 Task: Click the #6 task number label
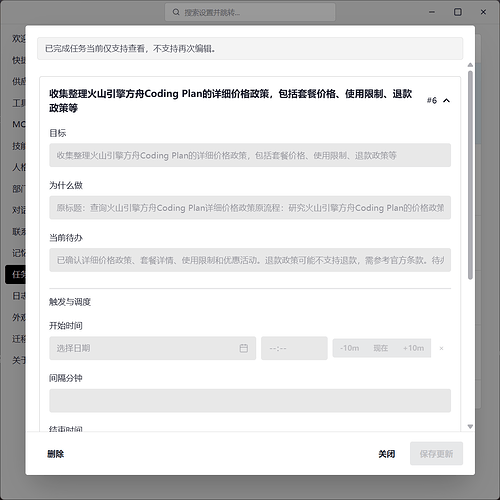point(432,100)
